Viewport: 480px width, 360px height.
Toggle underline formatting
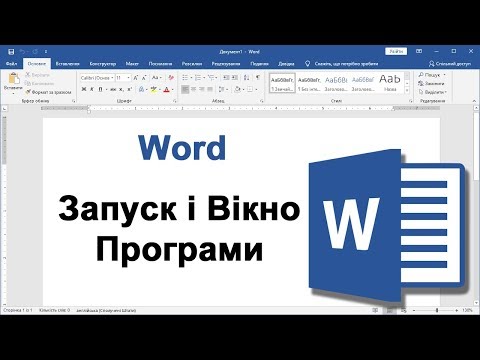[100, 89]
